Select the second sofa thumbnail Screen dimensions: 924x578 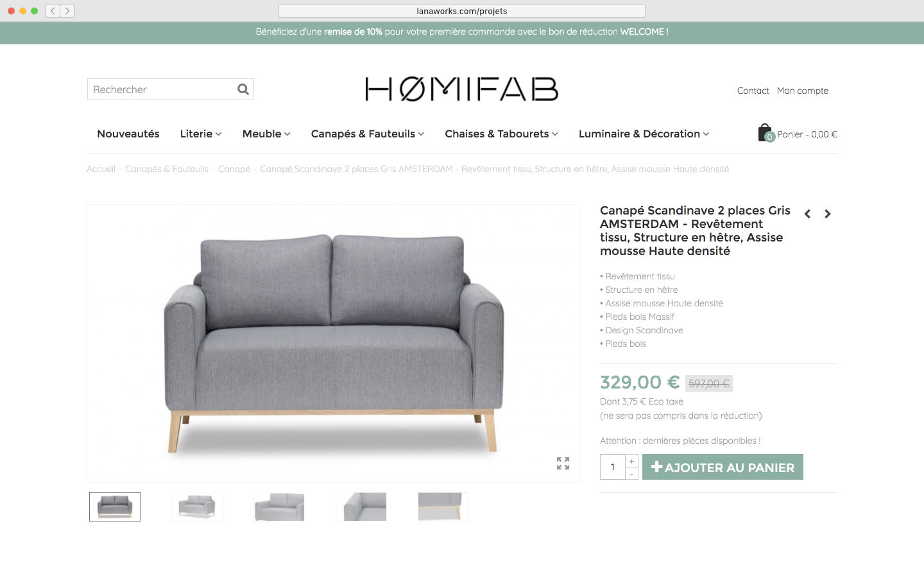197,507
